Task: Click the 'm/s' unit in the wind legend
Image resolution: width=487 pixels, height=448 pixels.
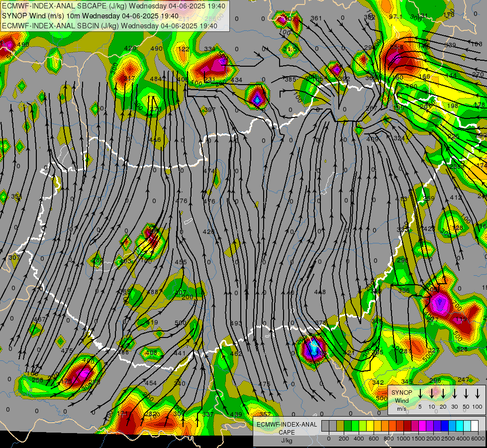Action: pyautogui.click(x=401, y=409)
